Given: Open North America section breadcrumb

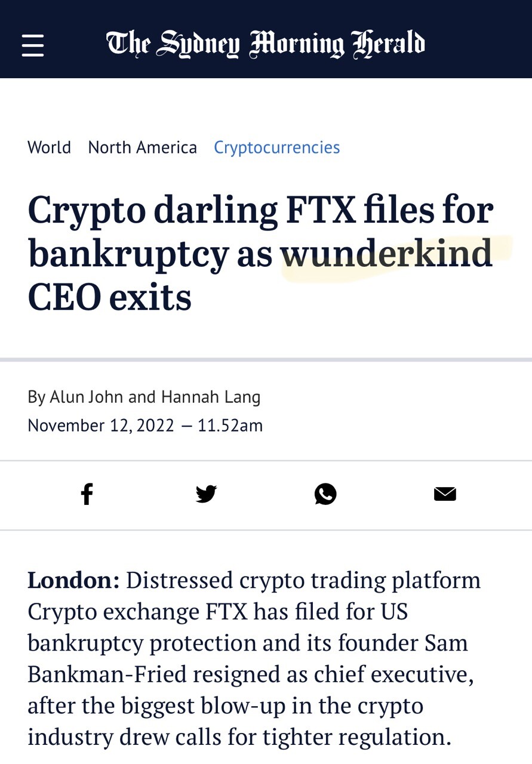Looking at the screenshot, I should point(142,147).
